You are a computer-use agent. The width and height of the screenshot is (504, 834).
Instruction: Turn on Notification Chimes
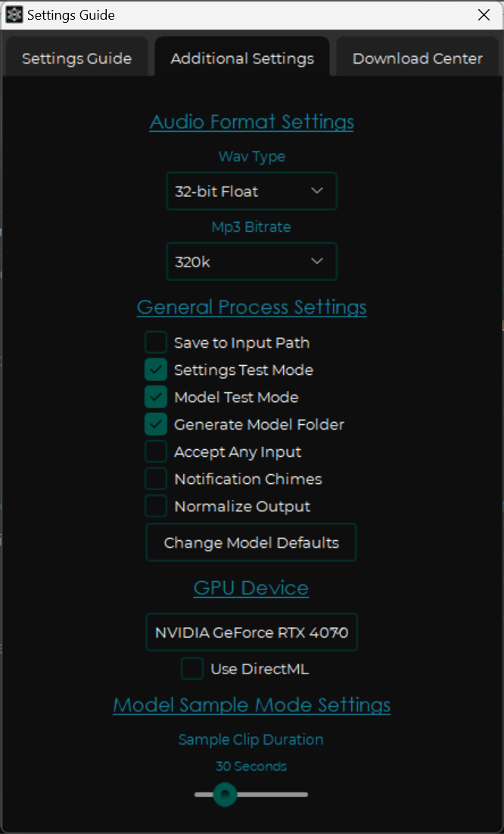click(x=155, y=478)
